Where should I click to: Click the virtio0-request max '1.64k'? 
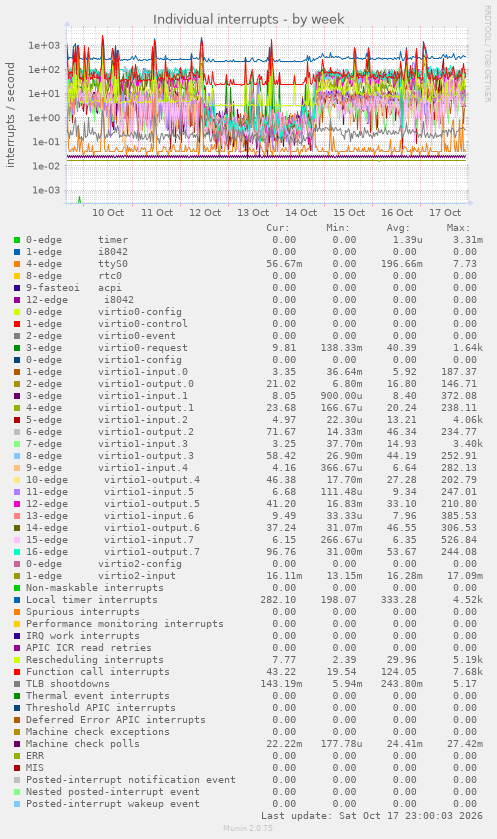[468, 348]
